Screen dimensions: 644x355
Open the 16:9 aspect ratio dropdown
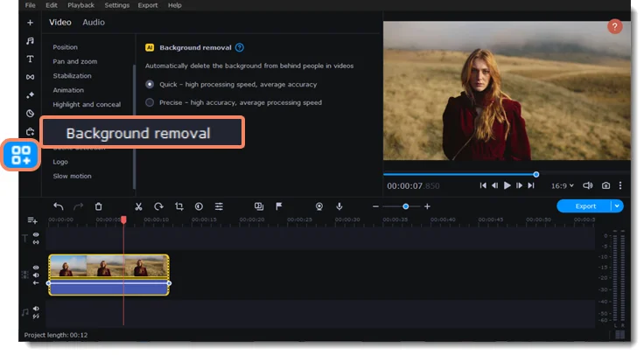point(562,185)
